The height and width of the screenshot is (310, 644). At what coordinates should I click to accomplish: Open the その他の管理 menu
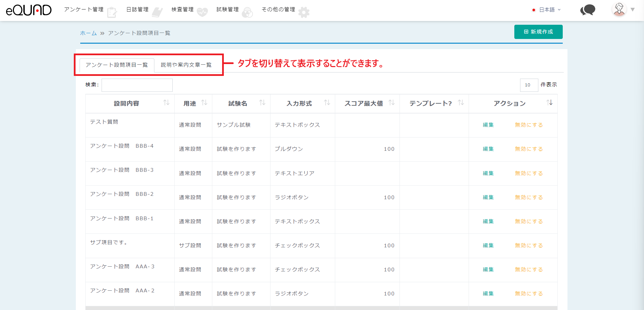[x=278, y=9]
